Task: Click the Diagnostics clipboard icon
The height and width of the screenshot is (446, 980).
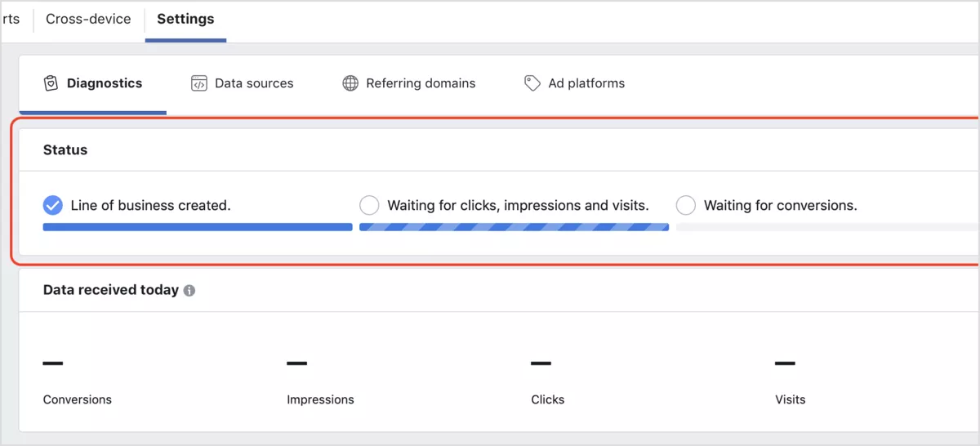Action: click(51, 83)
